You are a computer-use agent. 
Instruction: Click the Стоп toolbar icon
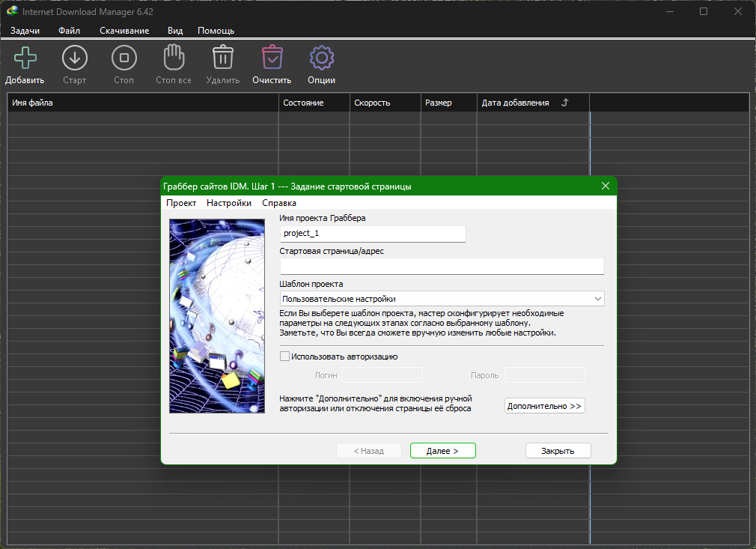(x=124, y=58)
